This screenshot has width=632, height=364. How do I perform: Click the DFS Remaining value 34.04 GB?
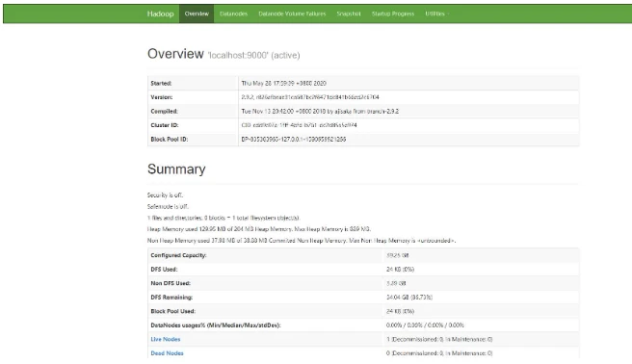point(409,298)
